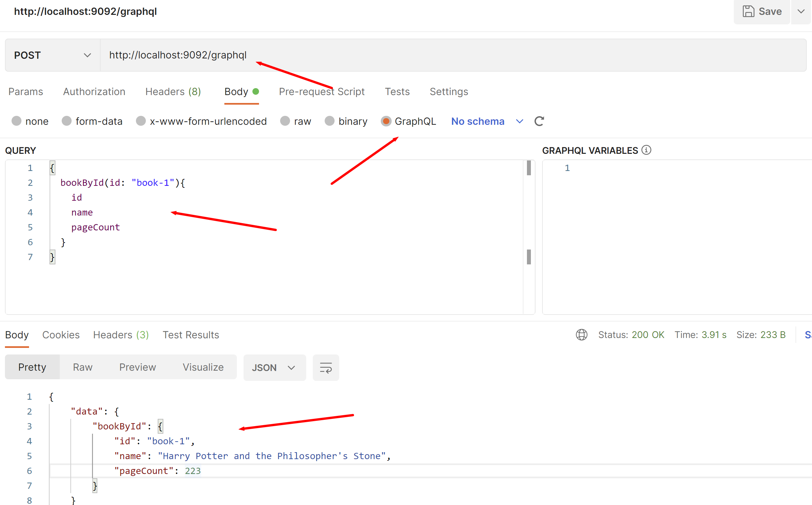Image resolution: width=812 pixels, height=505 pixels.
Task: Select the Raw view button
Action: [x=82, y=367]
